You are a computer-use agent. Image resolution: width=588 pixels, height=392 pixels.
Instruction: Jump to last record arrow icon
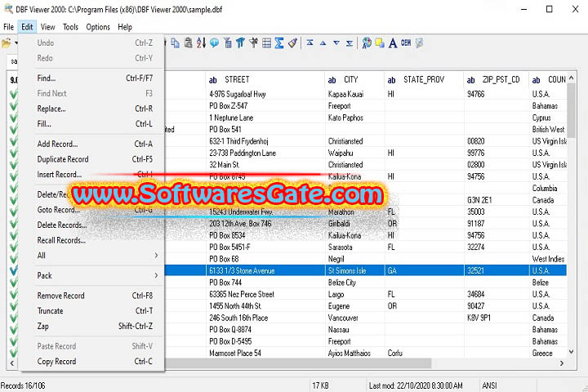(x=350, y=42)
